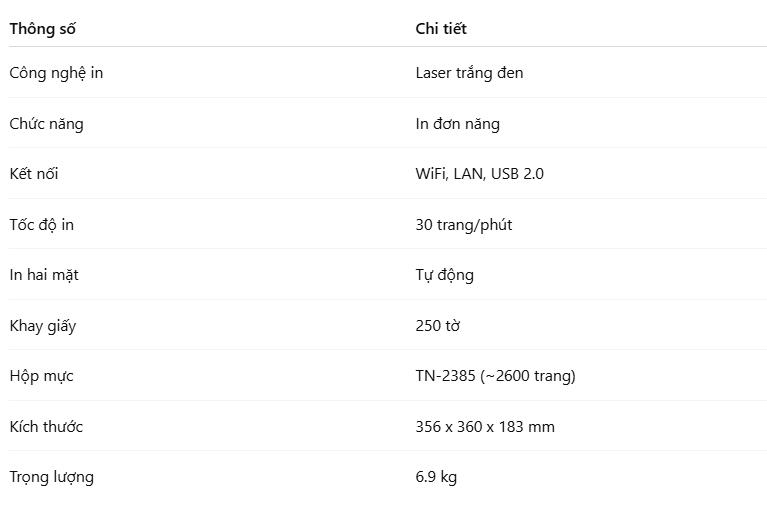Select the "Tốc độ in" row label
767x520 pixels.
point(41,225)
